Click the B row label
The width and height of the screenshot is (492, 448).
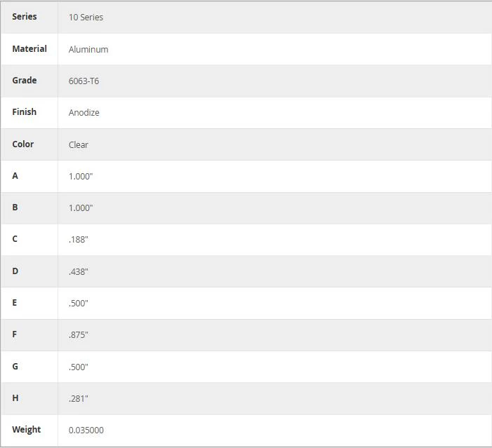[x=15, y=208]
